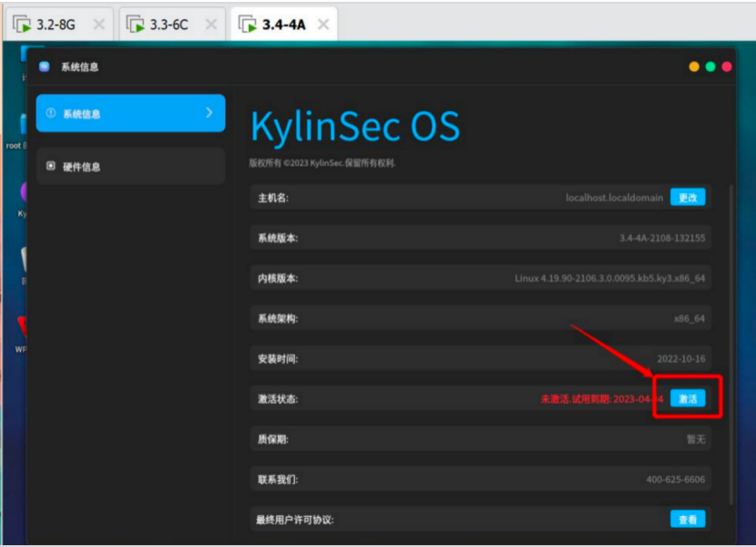Screen dimensions: 756x547
Task: Click the KylinSec OS logo heading
Action: click(355, 126)
